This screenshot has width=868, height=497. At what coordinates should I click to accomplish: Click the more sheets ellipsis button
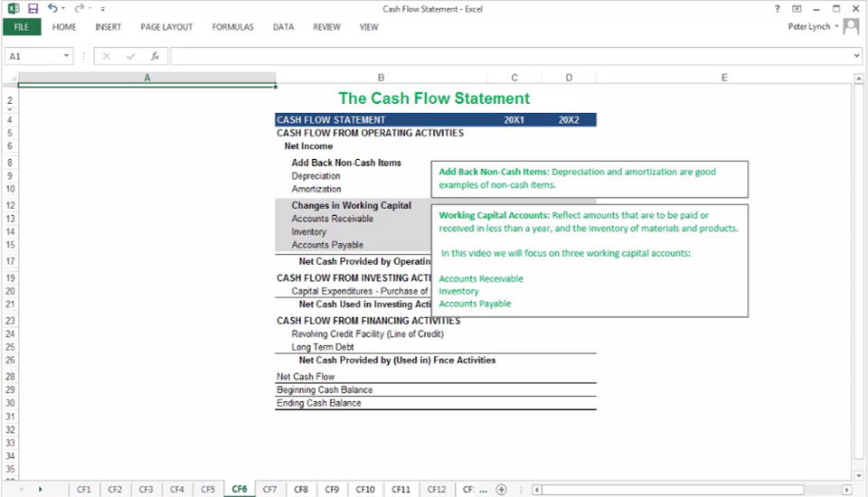[x=483, y=490]
